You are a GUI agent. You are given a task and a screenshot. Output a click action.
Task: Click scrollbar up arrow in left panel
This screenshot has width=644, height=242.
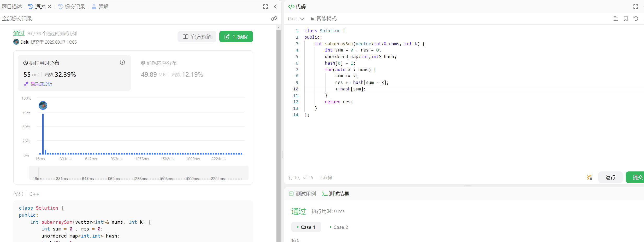[279, 27]
